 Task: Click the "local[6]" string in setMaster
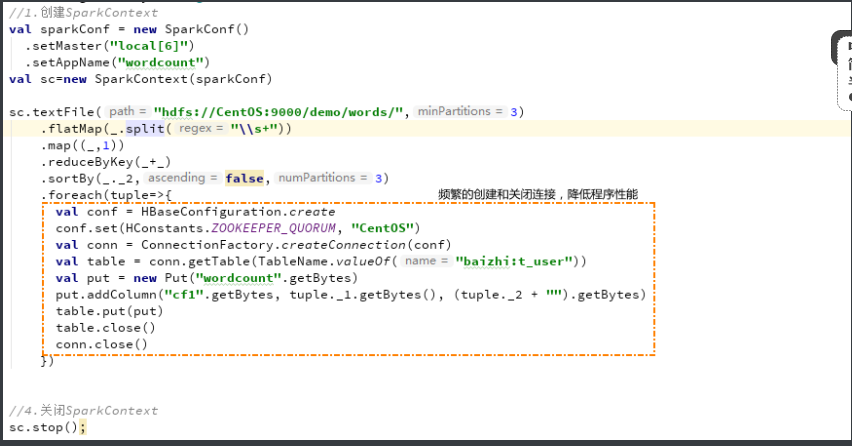148,46
